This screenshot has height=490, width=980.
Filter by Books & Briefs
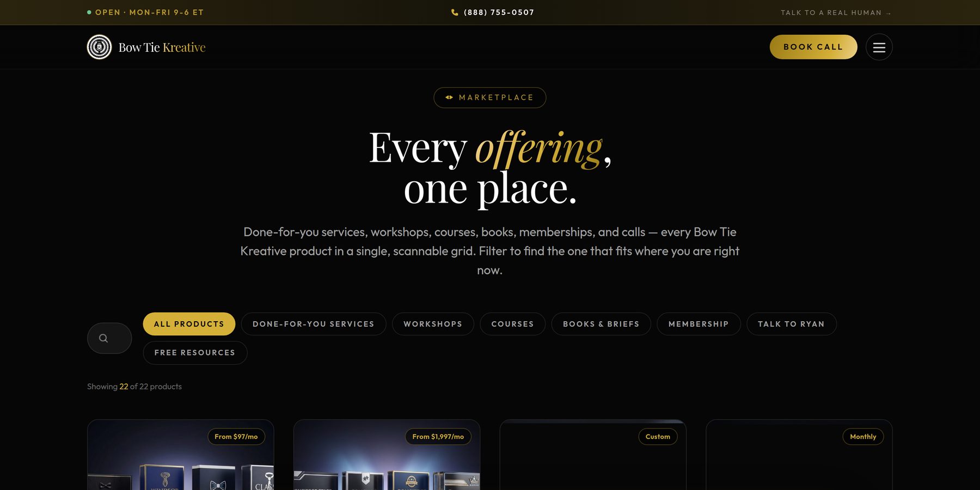[x=601, y=324]
